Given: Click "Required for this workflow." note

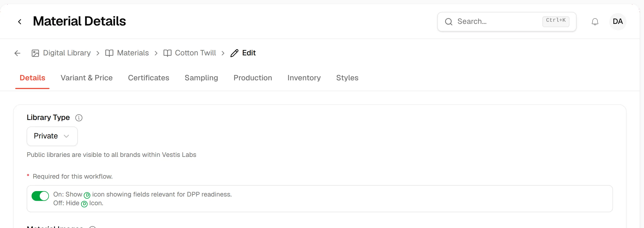Looking at the screenshot, I should pyautogui.click(x=73, y=176).
